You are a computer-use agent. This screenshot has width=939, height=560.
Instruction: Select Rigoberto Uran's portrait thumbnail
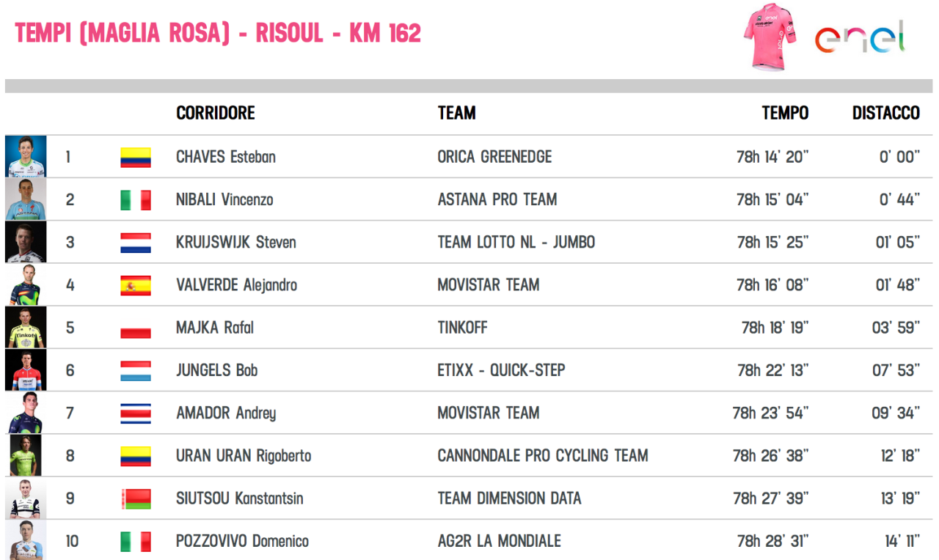tap(26, 455)
